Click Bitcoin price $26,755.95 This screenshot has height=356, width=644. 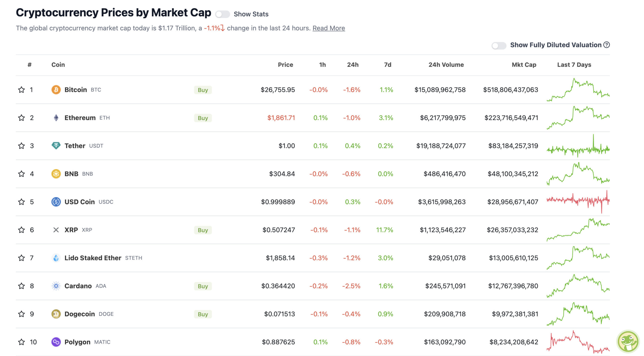(278, 90)
